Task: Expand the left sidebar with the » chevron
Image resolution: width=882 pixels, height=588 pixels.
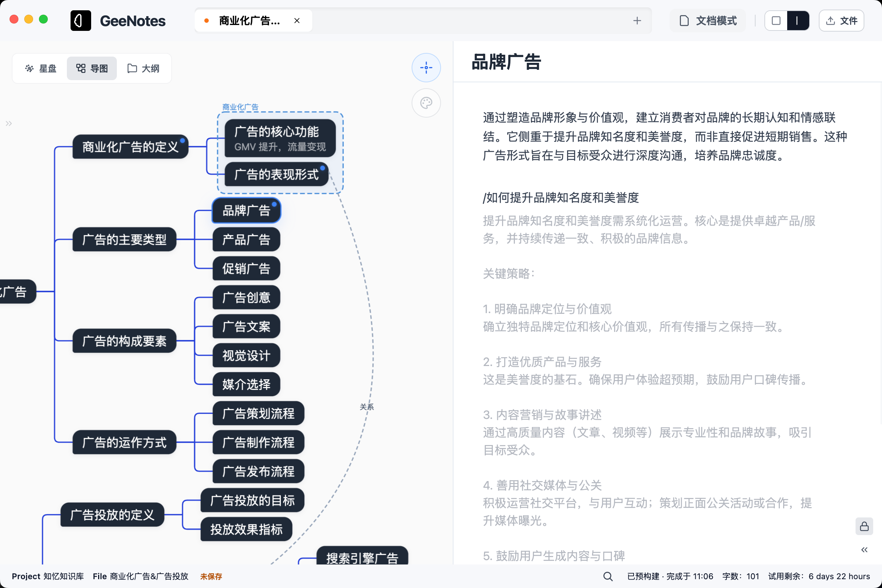Action: [8, 123]
